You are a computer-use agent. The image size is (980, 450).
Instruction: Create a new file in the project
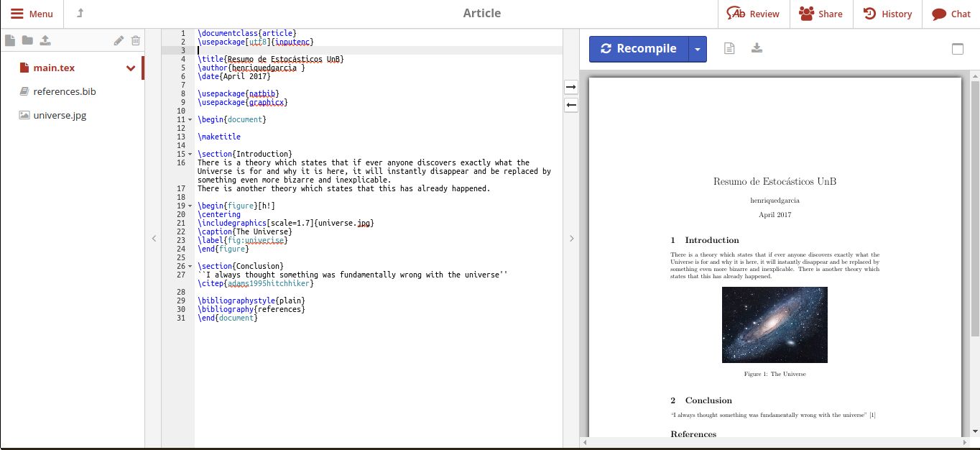pyautogui.click(x=10, y=40)
